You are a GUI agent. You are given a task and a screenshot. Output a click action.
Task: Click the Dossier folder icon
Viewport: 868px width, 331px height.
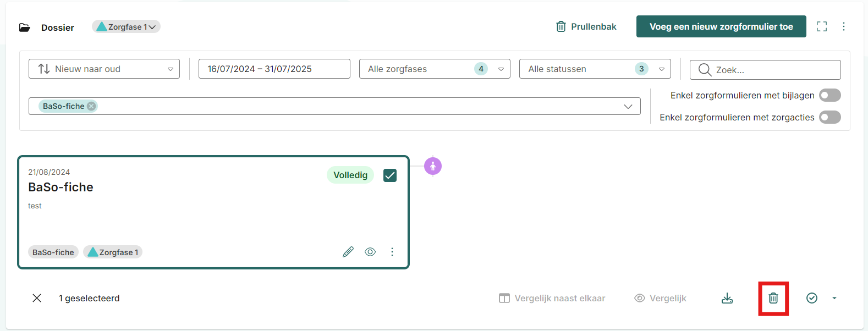coord(25,27)
